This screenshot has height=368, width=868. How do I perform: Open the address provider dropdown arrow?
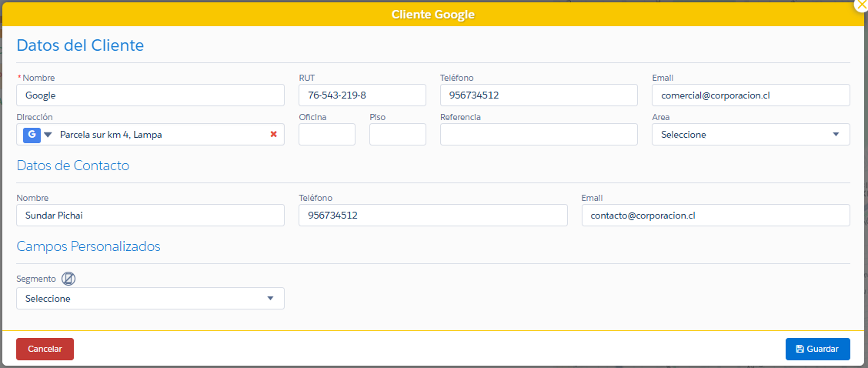click(48, 135)
